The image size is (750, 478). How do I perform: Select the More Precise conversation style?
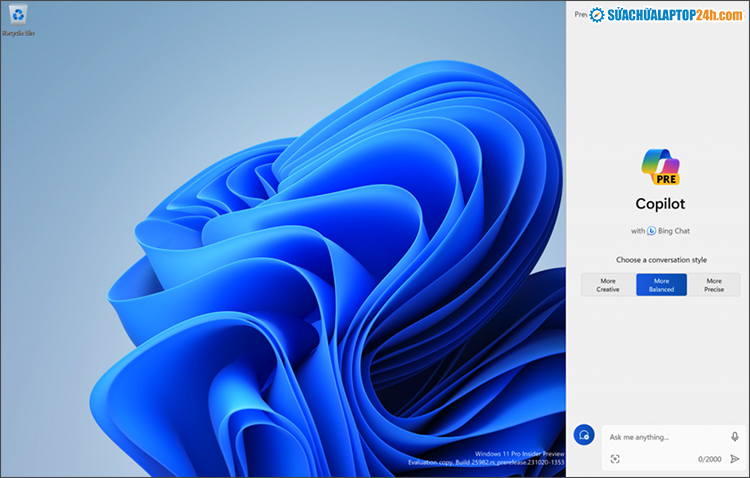[714, 285]
